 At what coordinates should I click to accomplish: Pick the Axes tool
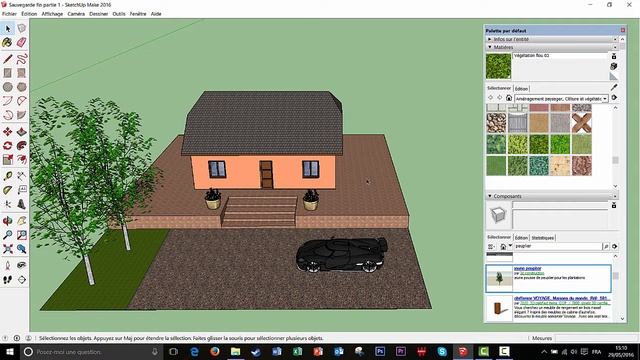[8, 204]
